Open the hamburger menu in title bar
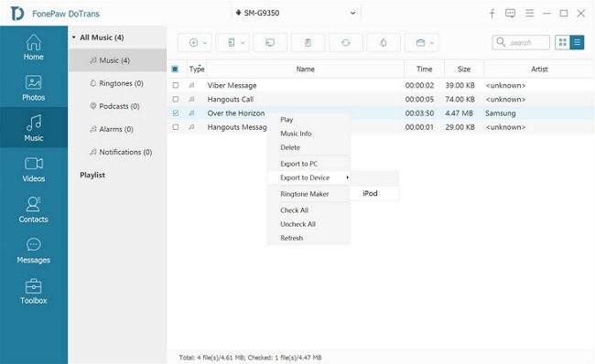Screen dimensions: 595x364 529,14
